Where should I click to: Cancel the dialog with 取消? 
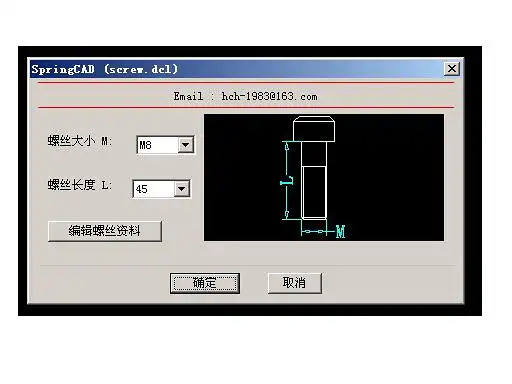(x=295, y=283)
